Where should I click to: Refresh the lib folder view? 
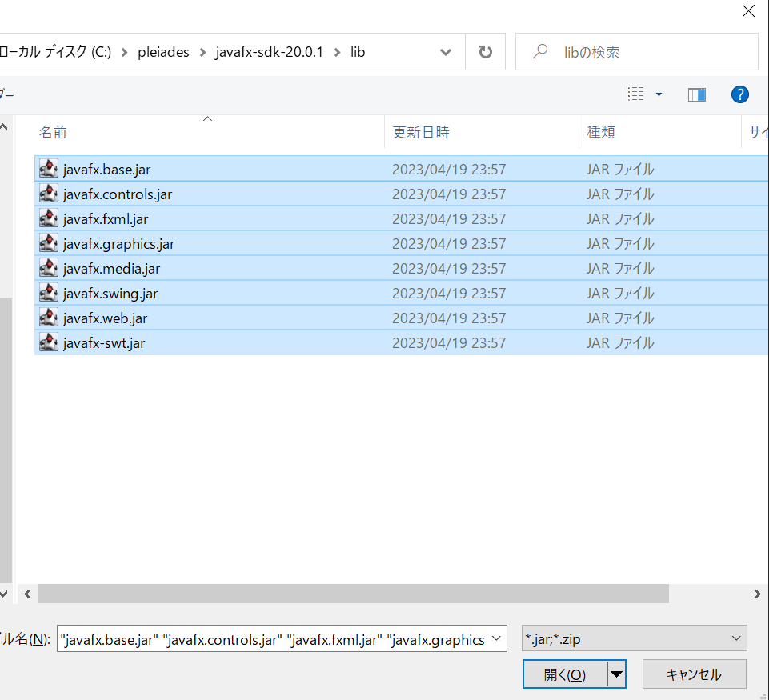click(x=485, y=51)
